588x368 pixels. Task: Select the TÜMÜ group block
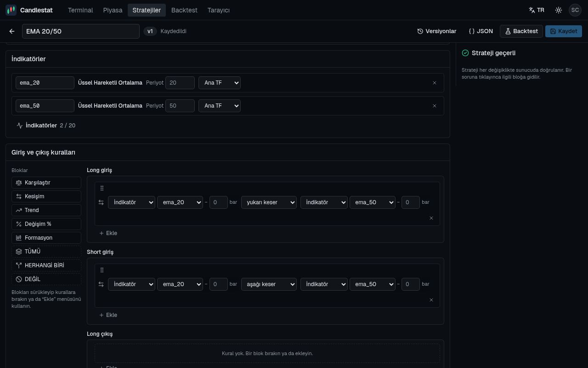point(46,252)
